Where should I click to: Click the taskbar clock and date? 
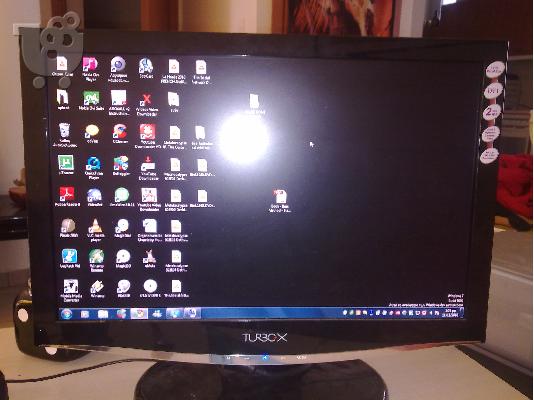click(x=450, y=313)
